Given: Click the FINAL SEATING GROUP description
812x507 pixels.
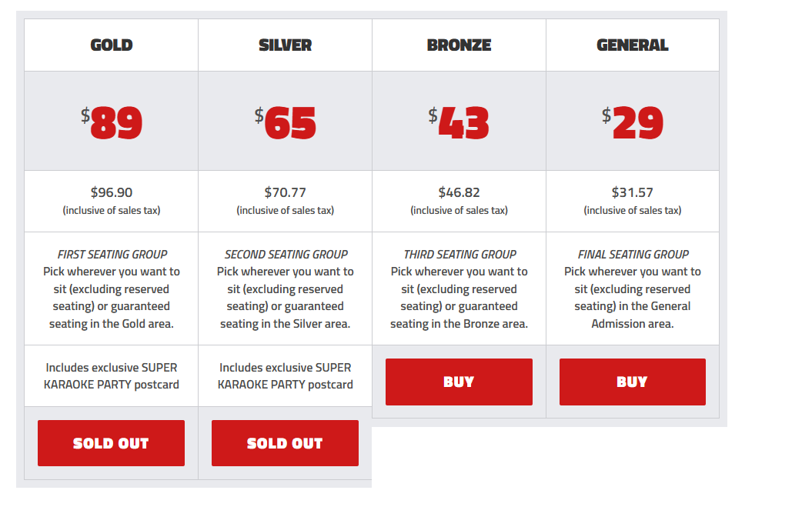Looking at the screenshot, I should [633, 289].
